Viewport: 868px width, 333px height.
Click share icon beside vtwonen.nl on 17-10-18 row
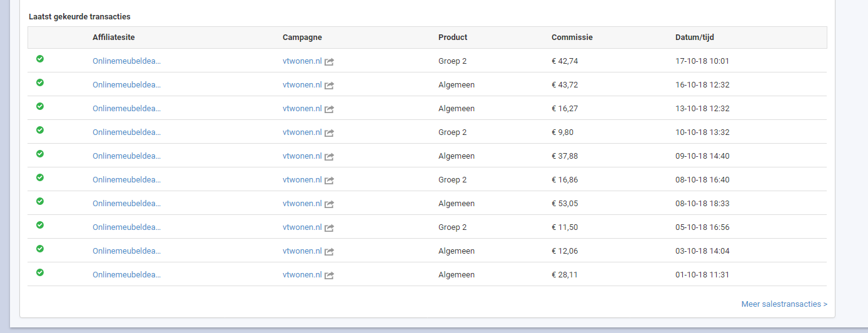(330, 61)
